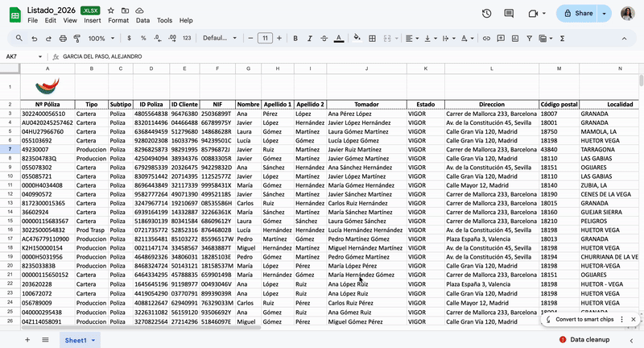Screen dimensions: 644x348
Task: Increase font size with plus
Action: (279, 38)
